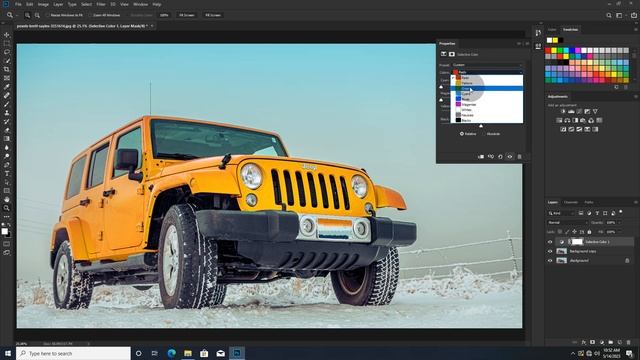640x360 pixels.
Task: Open the Filter menu
Action: click(101, 4)
